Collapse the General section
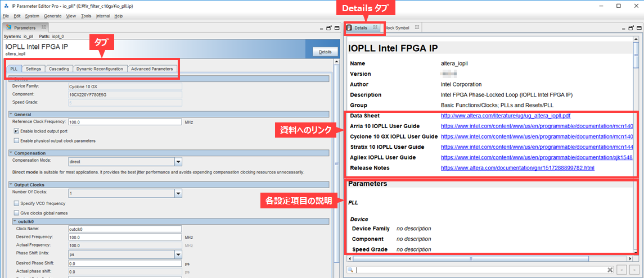This screenshot has height=278, width=644. point(11,115)
